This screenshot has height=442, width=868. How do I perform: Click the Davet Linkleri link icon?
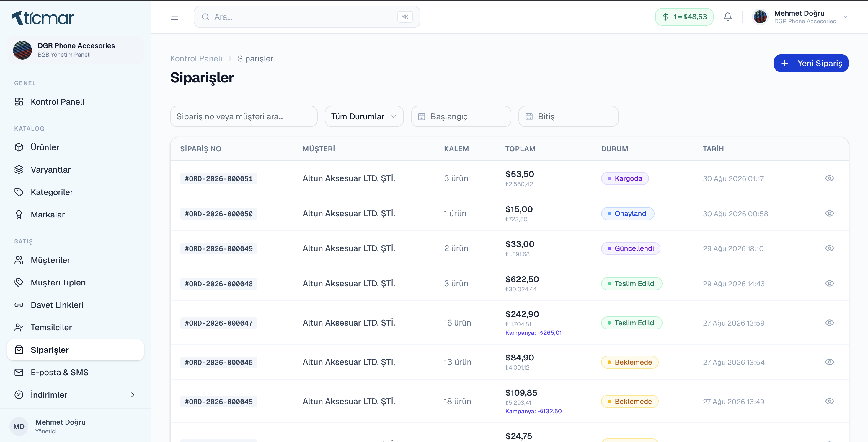coord(19,305)
